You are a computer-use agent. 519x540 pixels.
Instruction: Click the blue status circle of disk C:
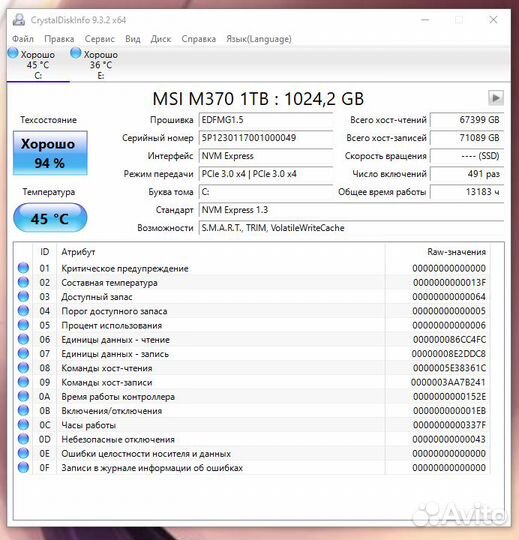pyautogui.click(x=13, y=53)
